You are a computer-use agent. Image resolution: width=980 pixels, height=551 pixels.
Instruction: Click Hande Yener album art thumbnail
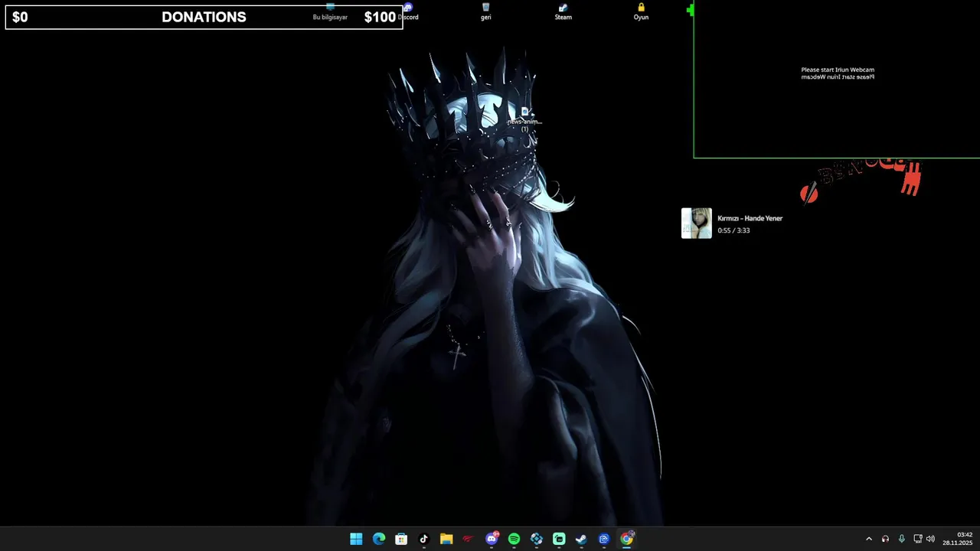tap(697, 223)
